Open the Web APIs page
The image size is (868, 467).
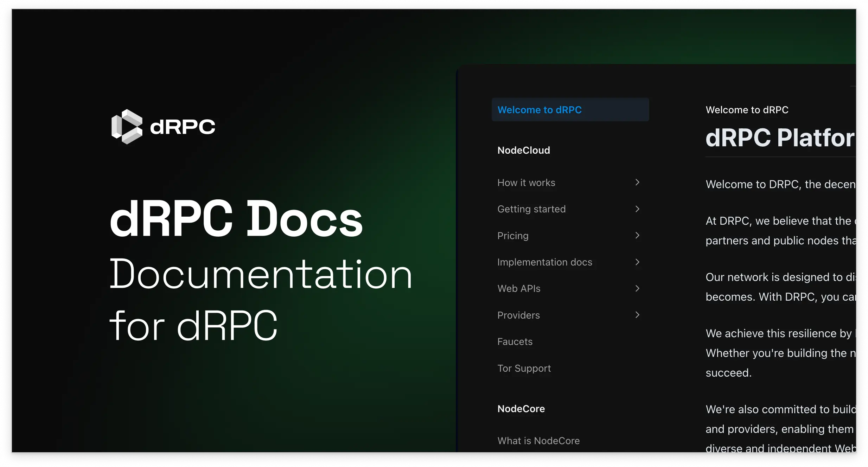click(x=519, y=288)
